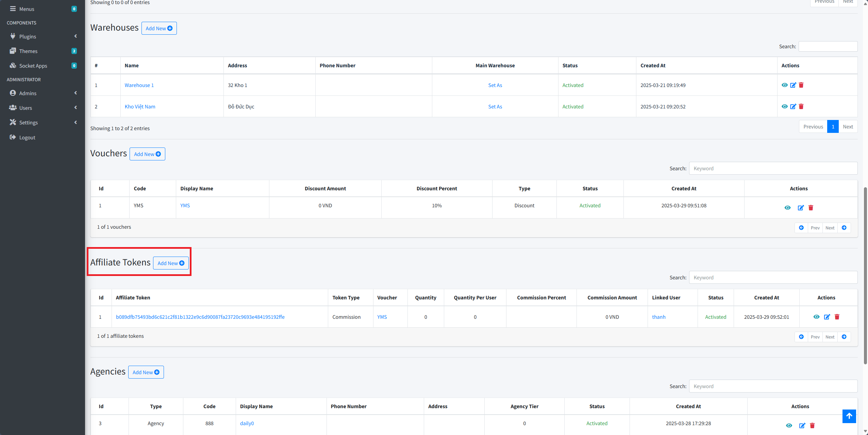View YMS voucher eye icon
868x435 pixels.
[x=787, y=208]
